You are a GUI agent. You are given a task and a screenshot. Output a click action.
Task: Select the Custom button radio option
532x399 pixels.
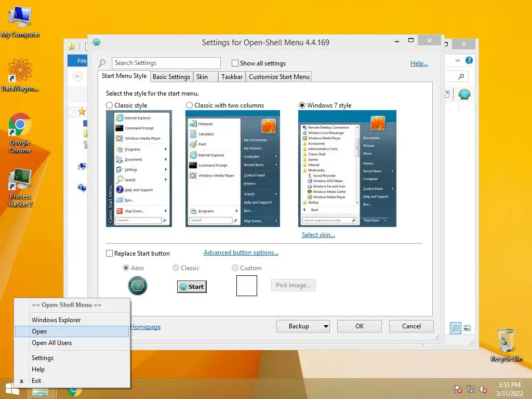coord(235,268)
